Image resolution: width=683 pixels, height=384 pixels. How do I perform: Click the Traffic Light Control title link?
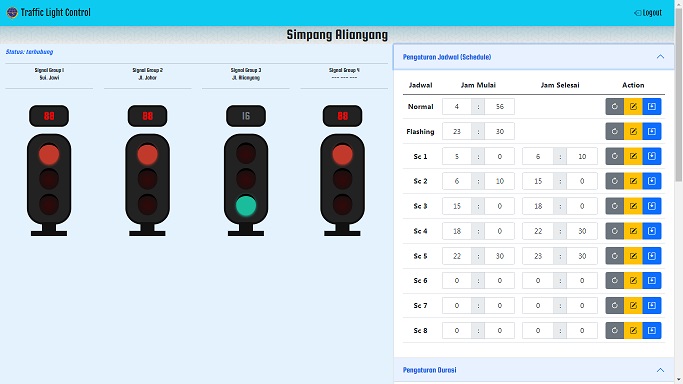[x=55, y=13]
